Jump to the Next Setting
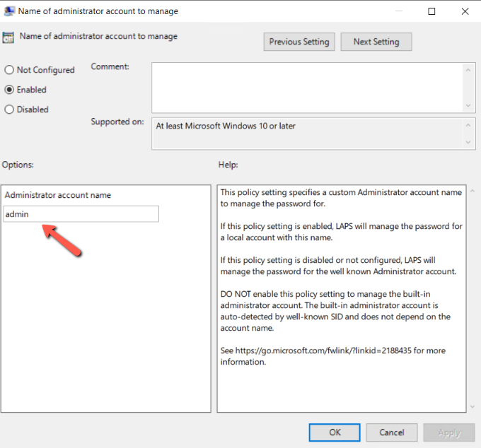This screenshot has height=448, width=481. (376, 42)
